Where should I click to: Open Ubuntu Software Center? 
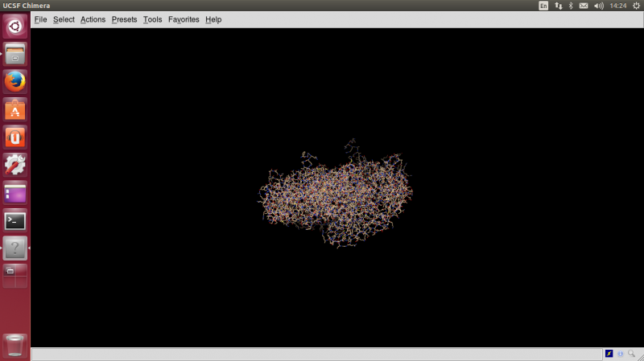15,109
